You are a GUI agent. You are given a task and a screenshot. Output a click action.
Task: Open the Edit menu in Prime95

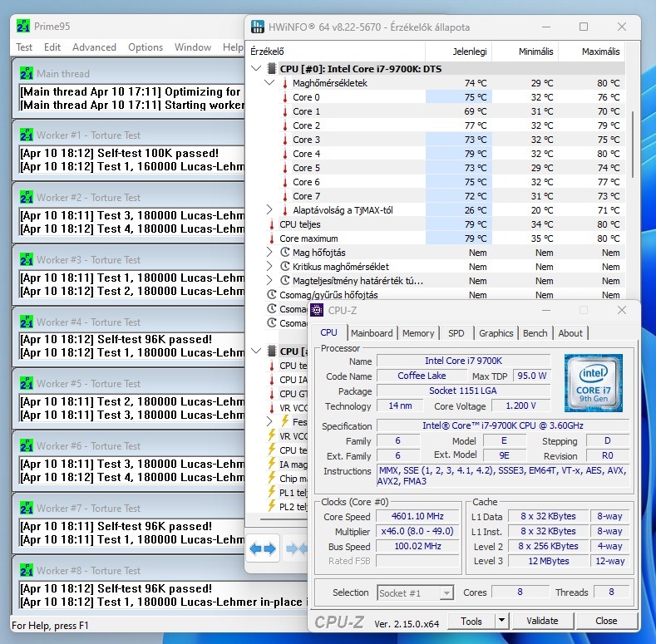tap(52, 47)
